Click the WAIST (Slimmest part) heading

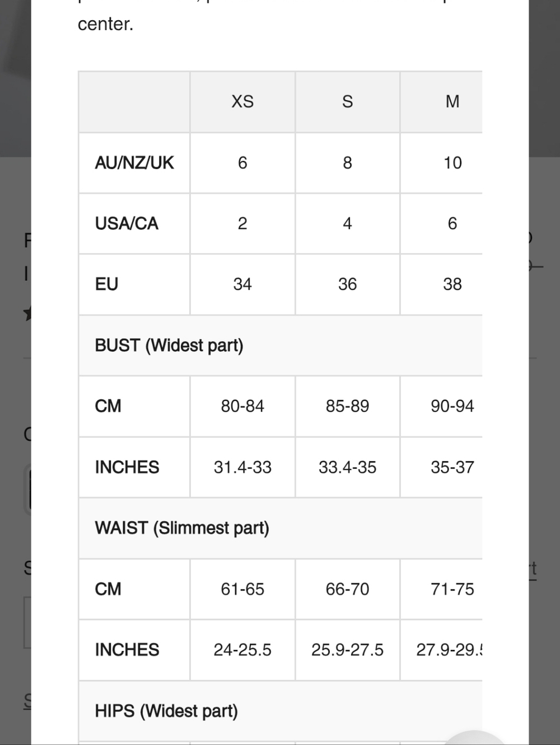[182, 528]
